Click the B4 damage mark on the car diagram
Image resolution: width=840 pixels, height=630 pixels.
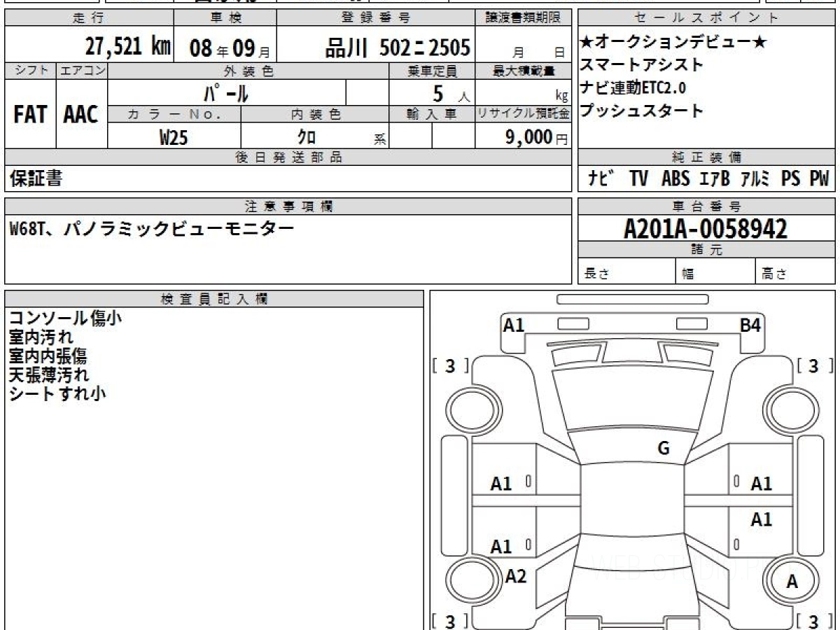[x=751, y=325]
